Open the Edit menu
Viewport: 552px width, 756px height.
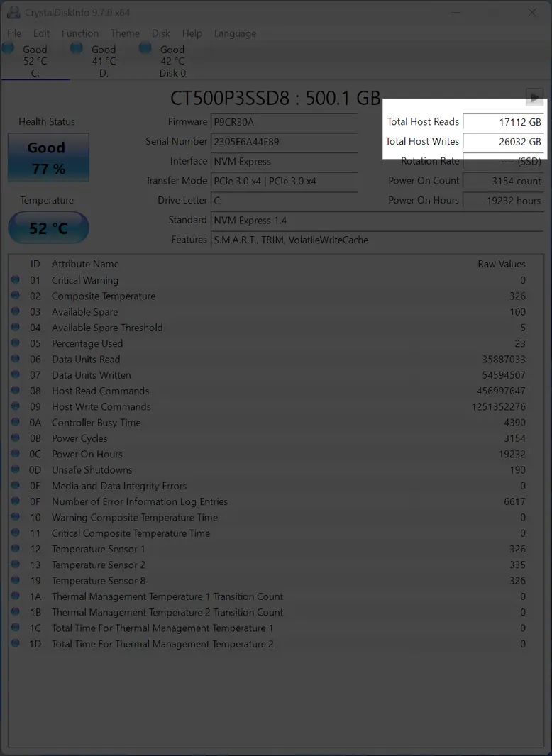41,33
